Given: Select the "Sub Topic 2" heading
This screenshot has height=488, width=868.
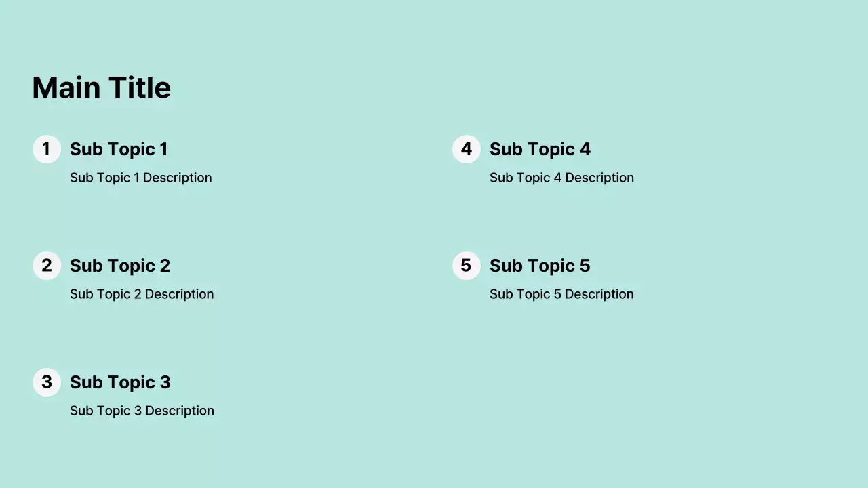Looking at the screenshot, I should tap(120, 266).
